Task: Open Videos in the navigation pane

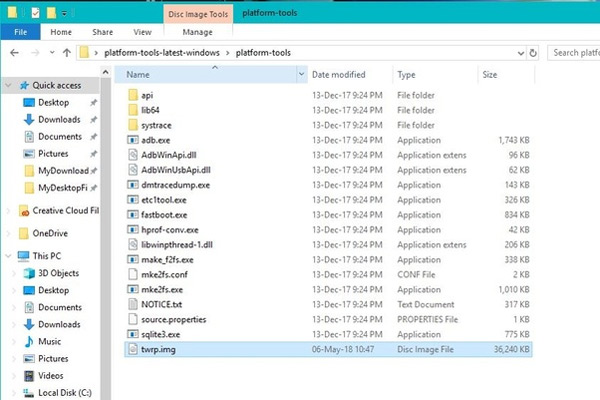Action: (x=43, y=376)
